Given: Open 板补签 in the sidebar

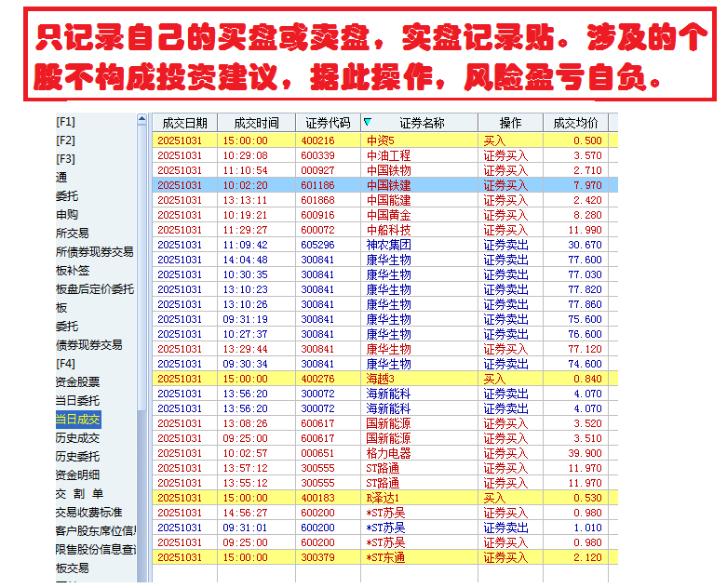Looking at the screenshot, I should click(73, 271).
